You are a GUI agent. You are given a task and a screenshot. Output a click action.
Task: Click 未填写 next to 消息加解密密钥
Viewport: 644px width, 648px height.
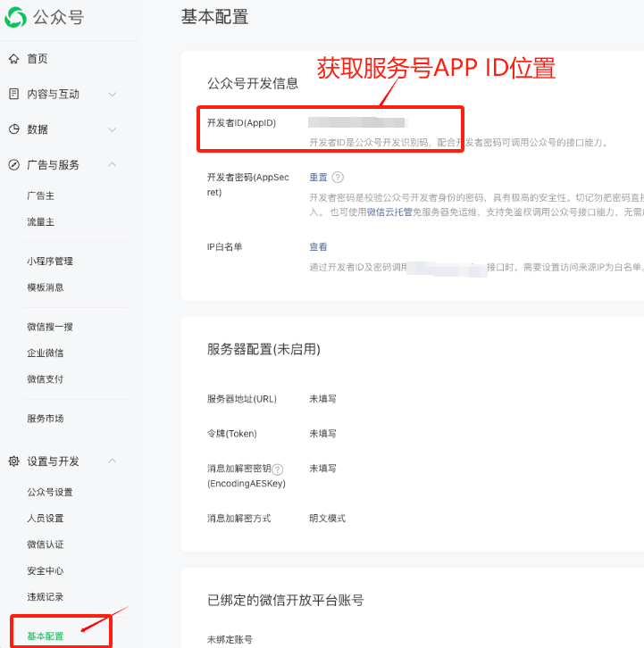coord(323,469)
